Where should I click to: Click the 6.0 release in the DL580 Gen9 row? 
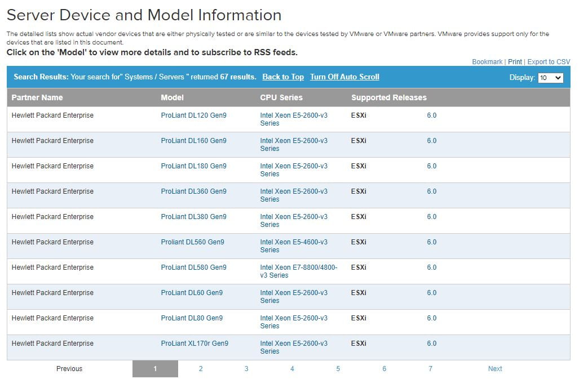coord(432,267)
